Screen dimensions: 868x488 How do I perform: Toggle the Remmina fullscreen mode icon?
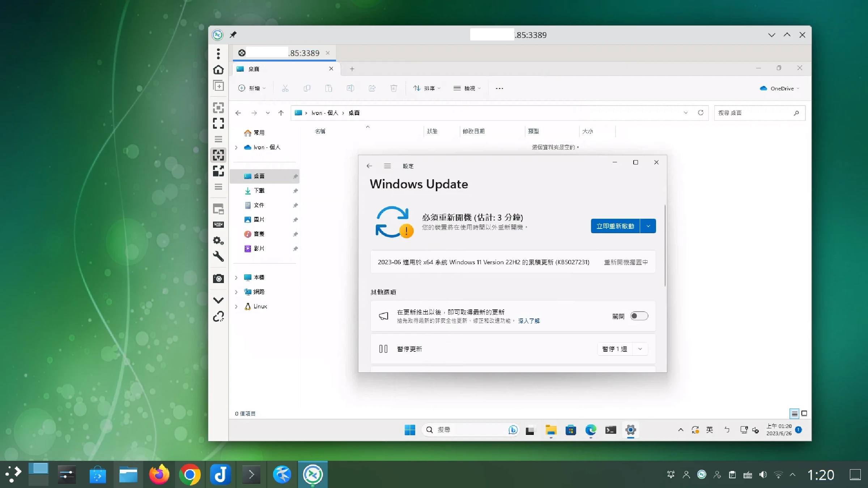pyautogui.click(x=218, y=123)
